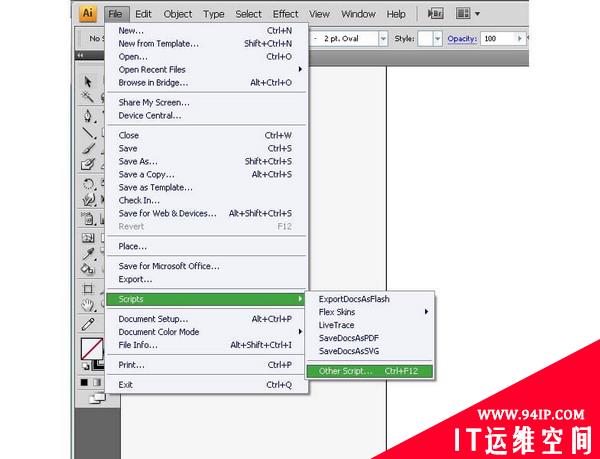The width and height of the screenshot is (600, 459).
Task: Select the Pen tool
Action: pyautogui.click(x=88, y=116)
